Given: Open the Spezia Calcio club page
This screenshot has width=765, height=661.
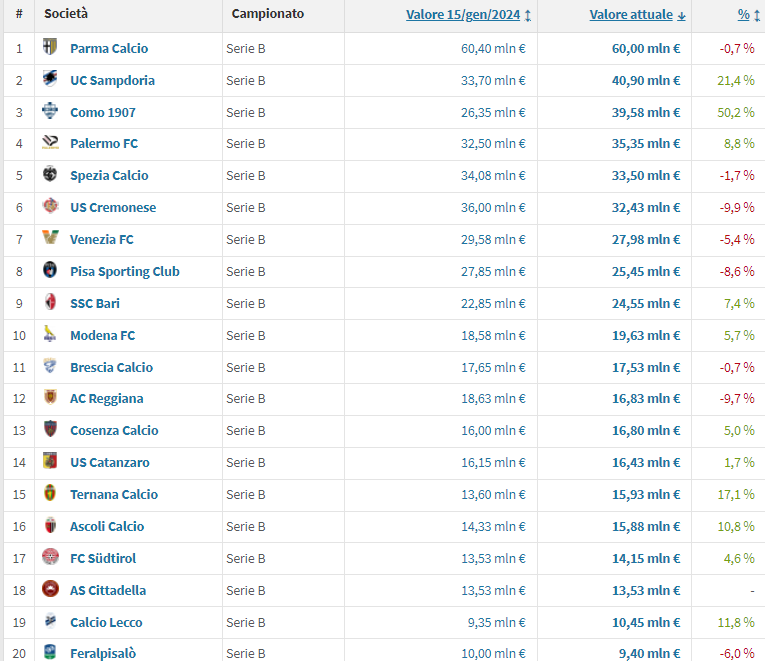Looking at the screenshot, I should [x=109, y=175].
